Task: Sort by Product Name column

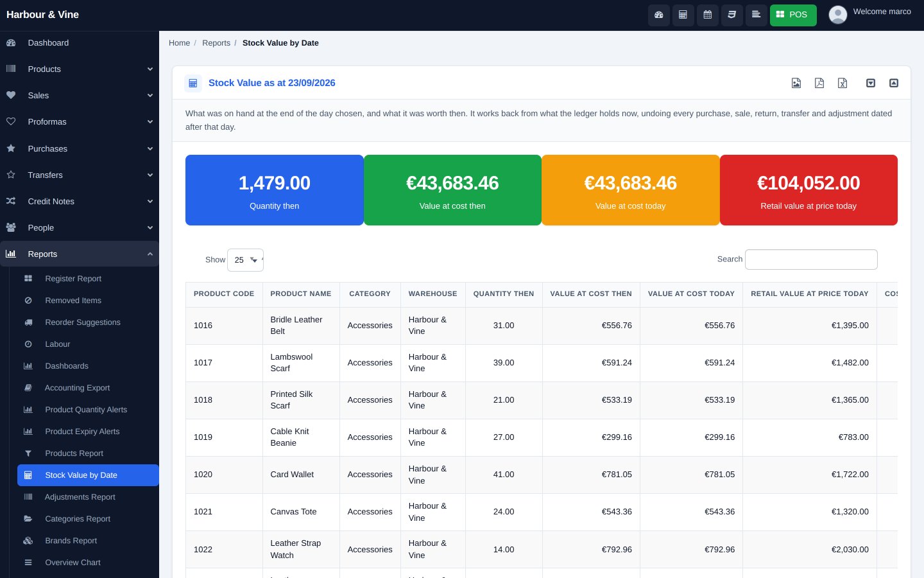Action: (x=301, y=294)
